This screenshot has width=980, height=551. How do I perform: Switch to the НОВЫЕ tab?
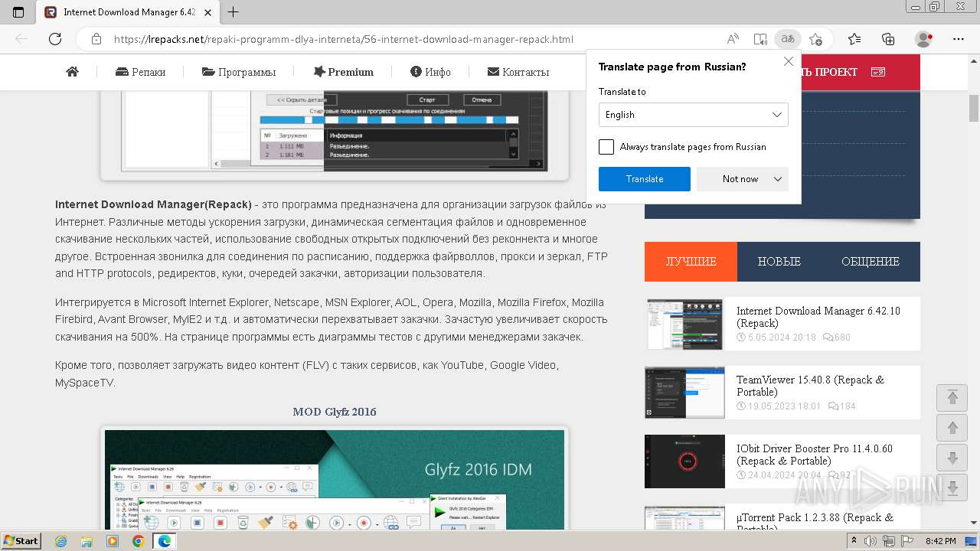point(779,262)
